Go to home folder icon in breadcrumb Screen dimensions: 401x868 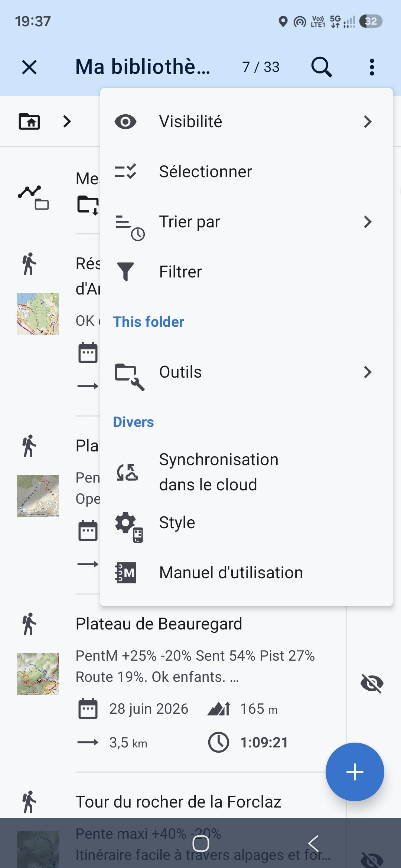tap(29, 121)
